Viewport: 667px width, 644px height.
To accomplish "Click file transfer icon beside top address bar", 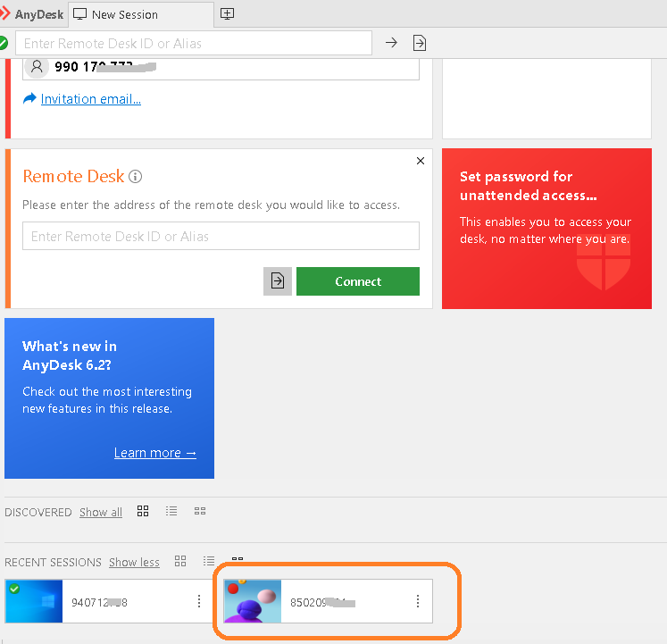I will [420, 43].
